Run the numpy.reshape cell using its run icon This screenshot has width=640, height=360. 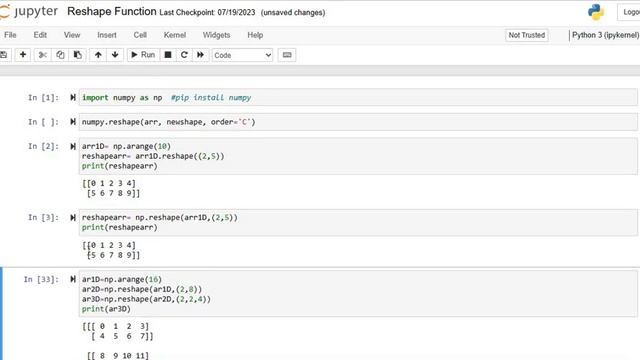click(73, 122)
